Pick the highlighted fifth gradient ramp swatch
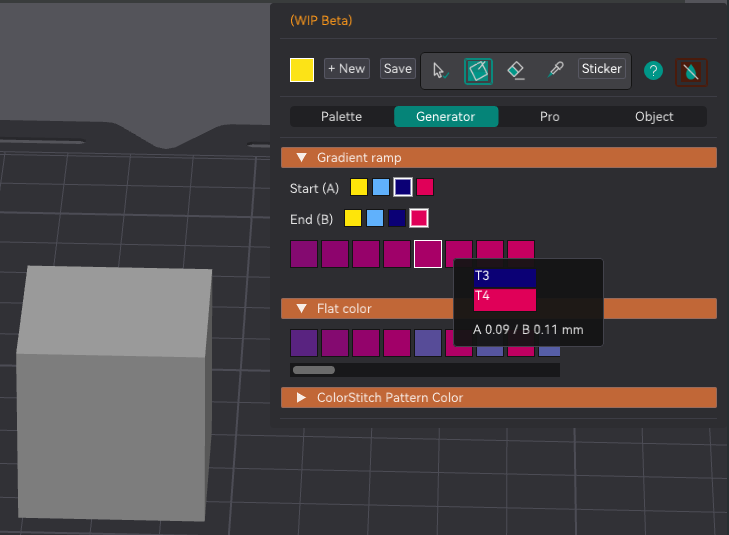Screen dimensions: 729x535 [x=428, y=254]
